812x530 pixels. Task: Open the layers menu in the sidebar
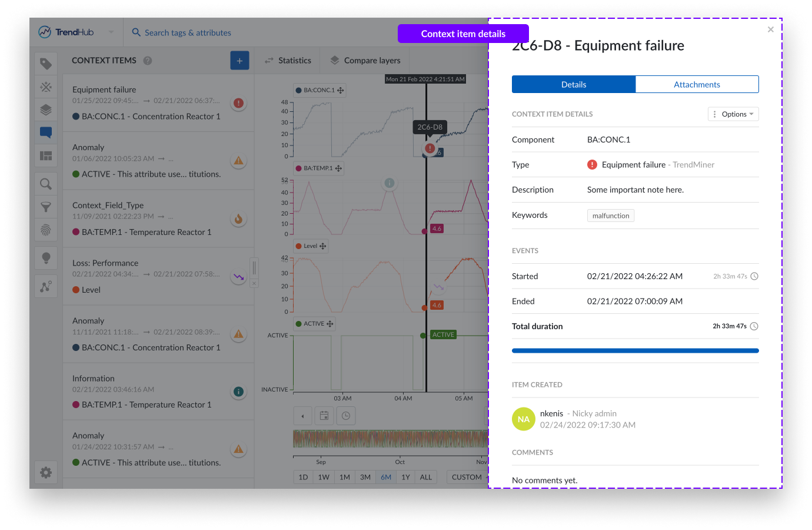click(x=46, y=110)
